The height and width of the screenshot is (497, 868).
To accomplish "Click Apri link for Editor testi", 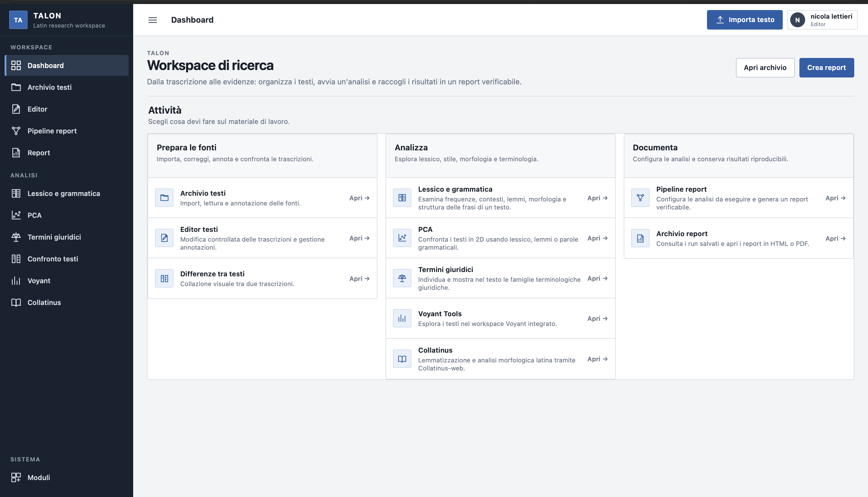I will [x=359, y=238].
